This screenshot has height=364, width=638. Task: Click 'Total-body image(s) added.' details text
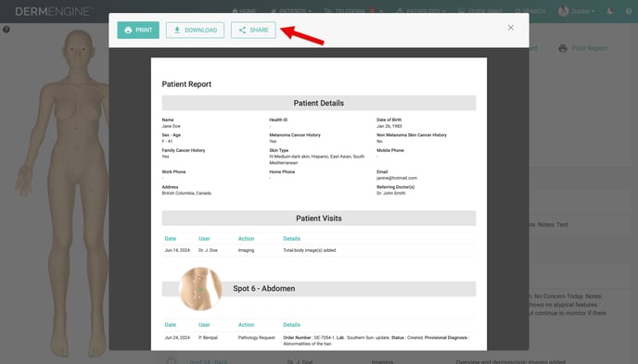(x=310, y=250)
